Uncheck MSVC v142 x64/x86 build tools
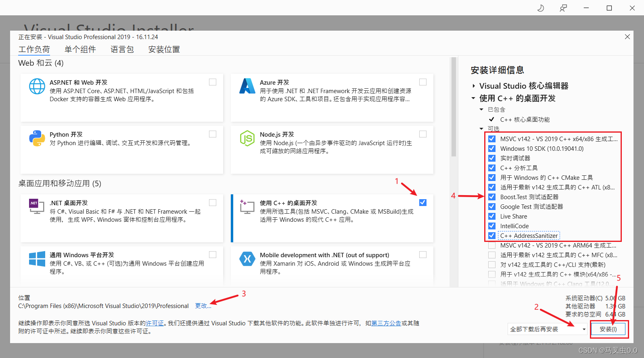Screen dimensions: 644x358 (x=492, y=139)
